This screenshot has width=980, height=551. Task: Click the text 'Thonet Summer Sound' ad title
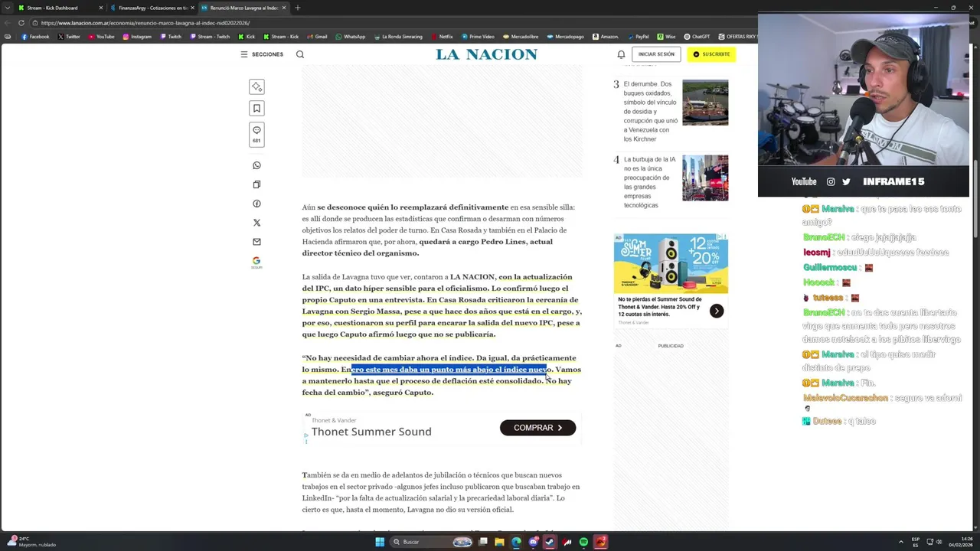pyautogui.click(x=371, y=432)
